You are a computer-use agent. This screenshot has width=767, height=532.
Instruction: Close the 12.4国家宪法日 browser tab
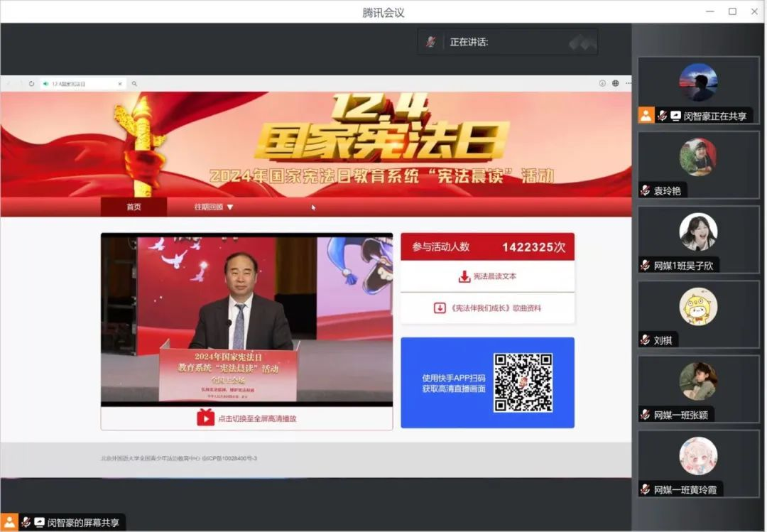[119, 84]
